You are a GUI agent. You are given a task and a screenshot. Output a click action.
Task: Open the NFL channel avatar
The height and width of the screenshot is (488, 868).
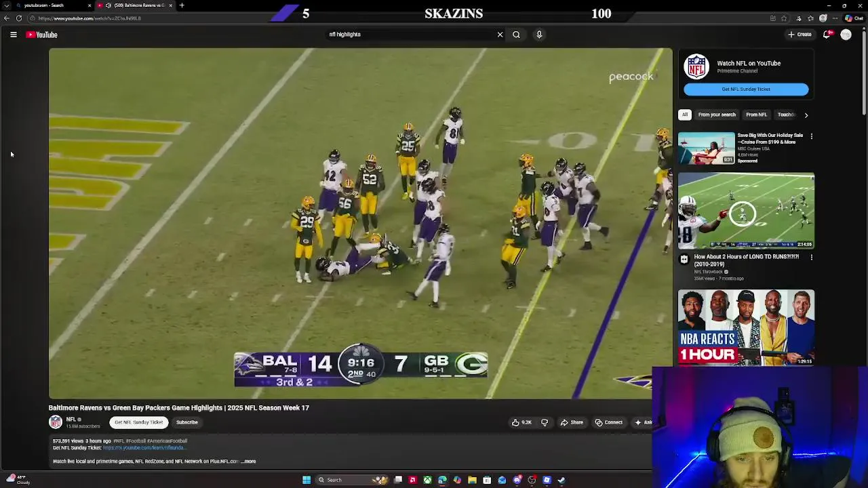(x=56, y=422)
